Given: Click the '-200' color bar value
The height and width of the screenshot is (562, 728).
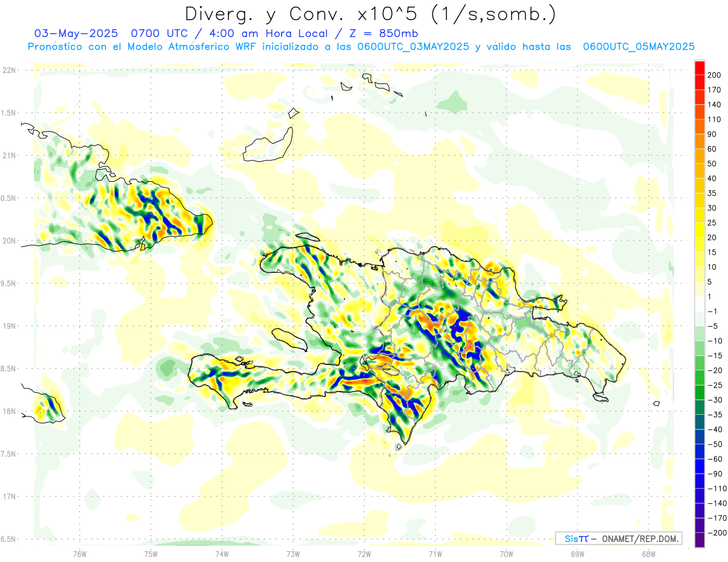Looking at the screenshot, I should [717, 533].
